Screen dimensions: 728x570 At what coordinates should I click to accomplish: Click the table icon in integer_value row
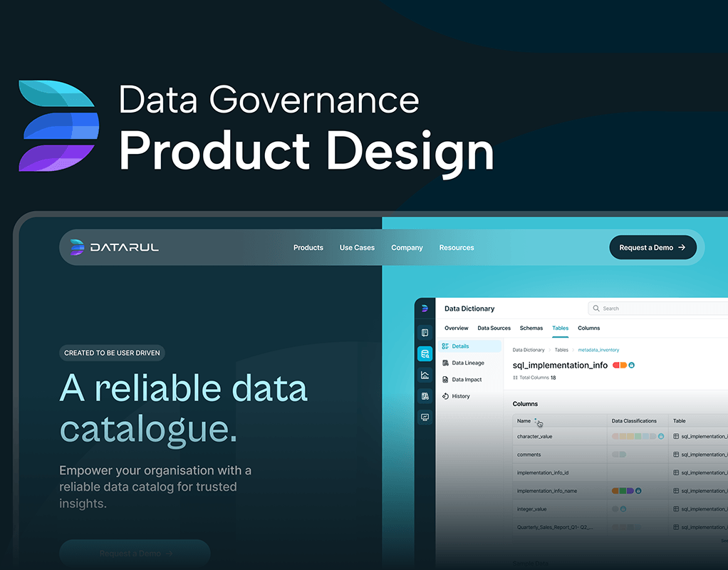(676, 509)
